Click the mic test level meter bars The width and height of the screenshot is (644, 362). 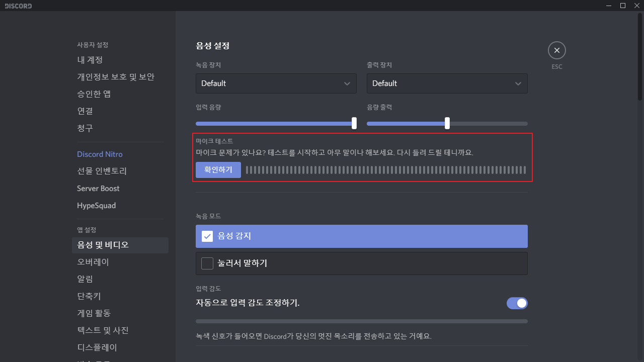click(x=386, y=170)
